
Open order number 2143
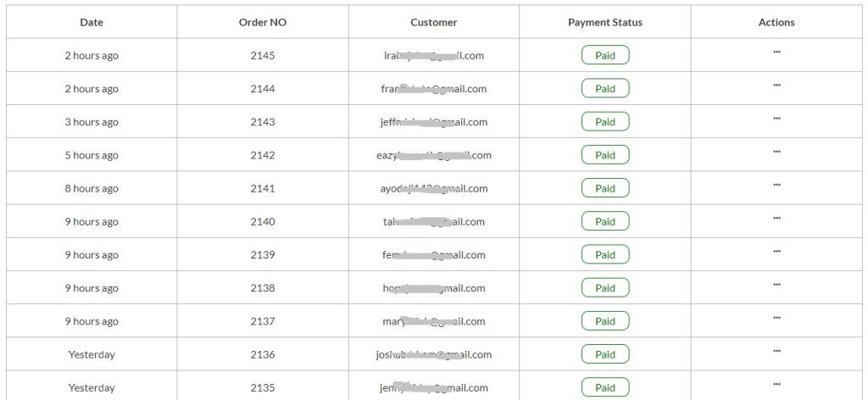263,122
